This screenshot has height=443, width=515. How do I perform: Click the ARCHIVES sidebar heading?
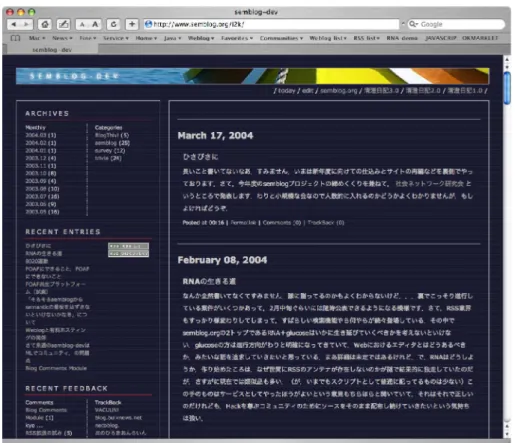pyautogui.click(x=47, y=114)
